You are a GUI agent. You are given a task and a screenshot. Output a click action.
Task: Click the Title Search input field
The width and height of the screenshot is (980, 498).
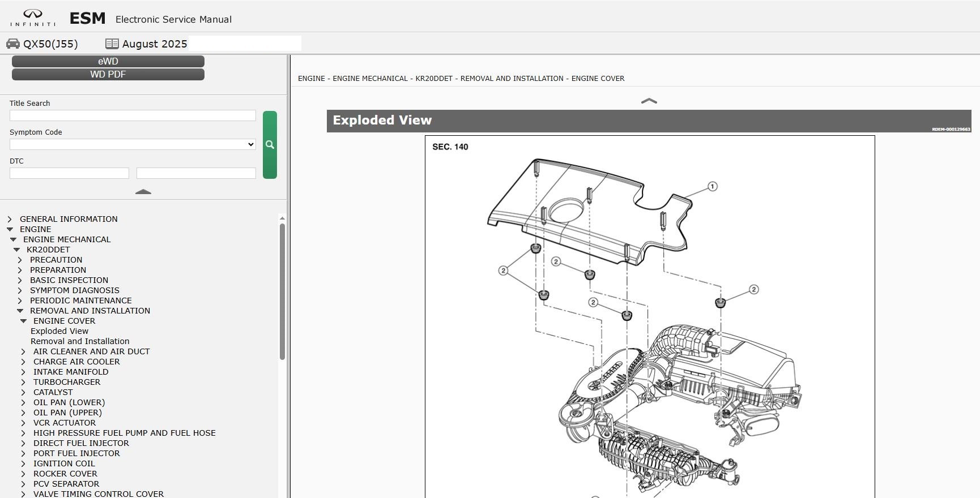click(x=133, y=115)
